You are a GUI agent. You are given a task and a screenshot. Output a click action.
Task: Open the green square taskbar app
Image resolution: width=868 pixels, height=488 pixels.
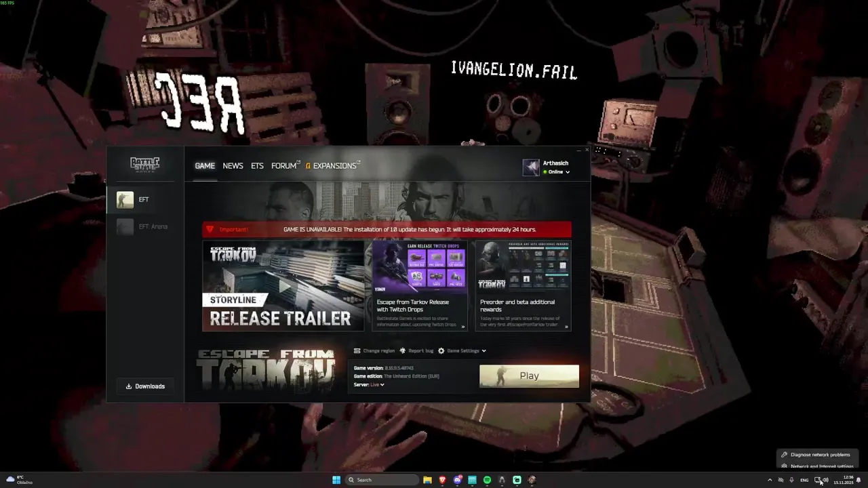coord(517,480)
